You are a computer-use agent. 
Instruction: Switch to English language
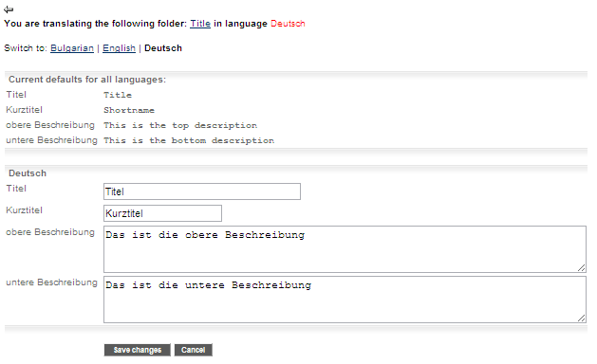119,48
